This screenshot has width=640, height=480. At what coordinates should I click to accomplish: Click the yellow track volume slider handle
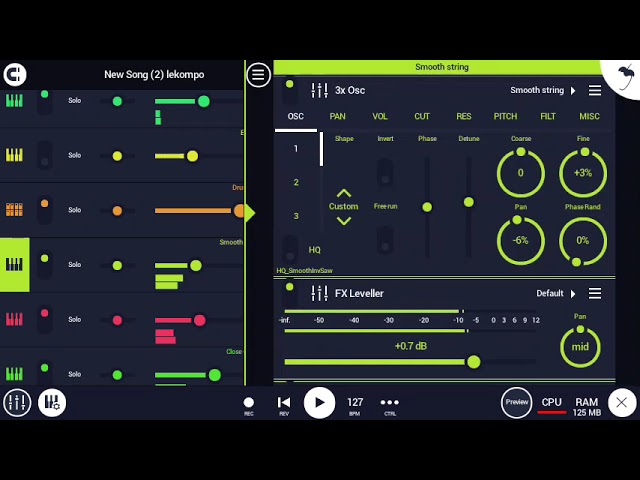192,156
